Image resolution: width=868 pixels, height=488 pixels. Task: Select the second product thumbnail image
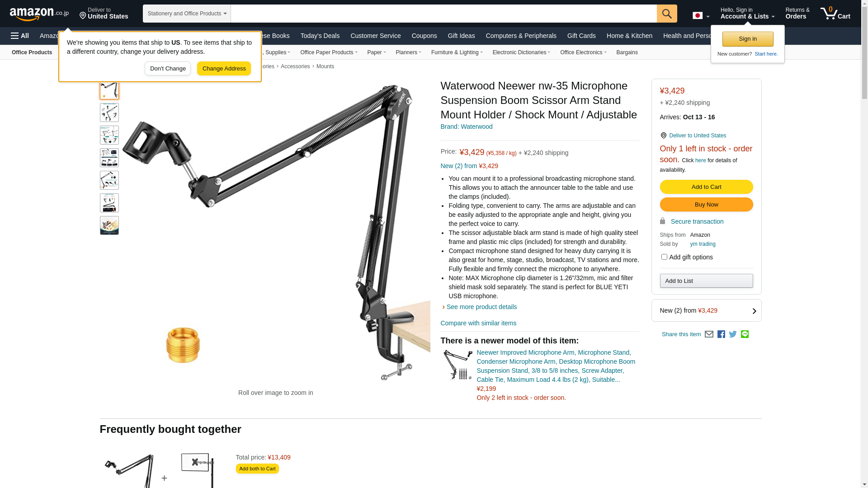coord(109,113)
